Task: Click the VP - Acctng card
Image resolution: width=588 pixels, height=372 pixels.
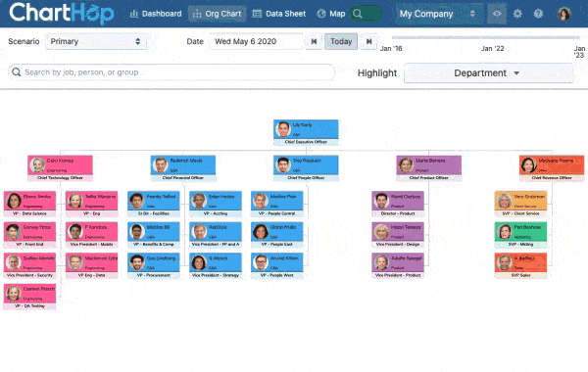Action: click(216, 204)
